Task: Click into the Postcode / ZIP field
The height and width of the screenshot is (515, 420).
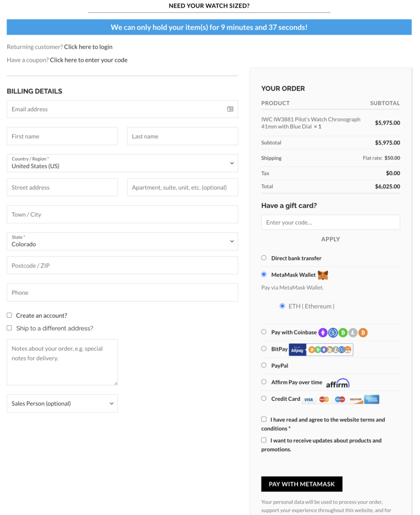Action: click(122, 266)
